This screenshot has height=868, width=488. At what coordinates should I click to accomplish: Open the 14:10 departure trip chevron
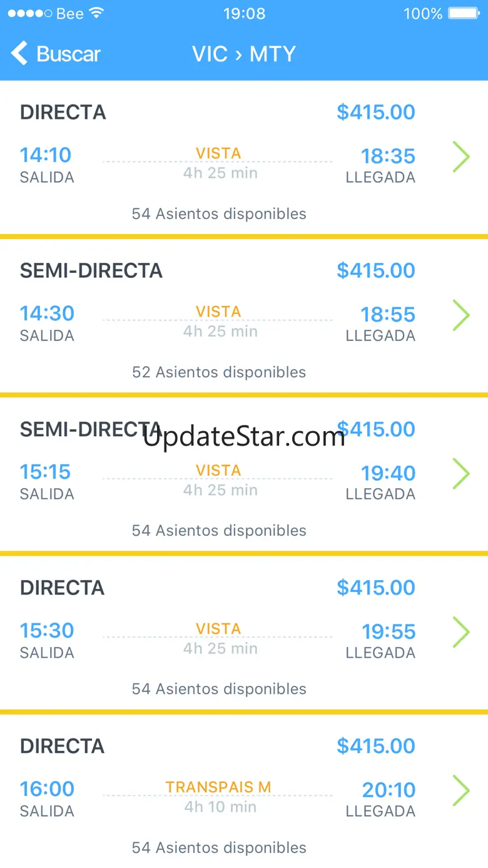coord(461,156)
